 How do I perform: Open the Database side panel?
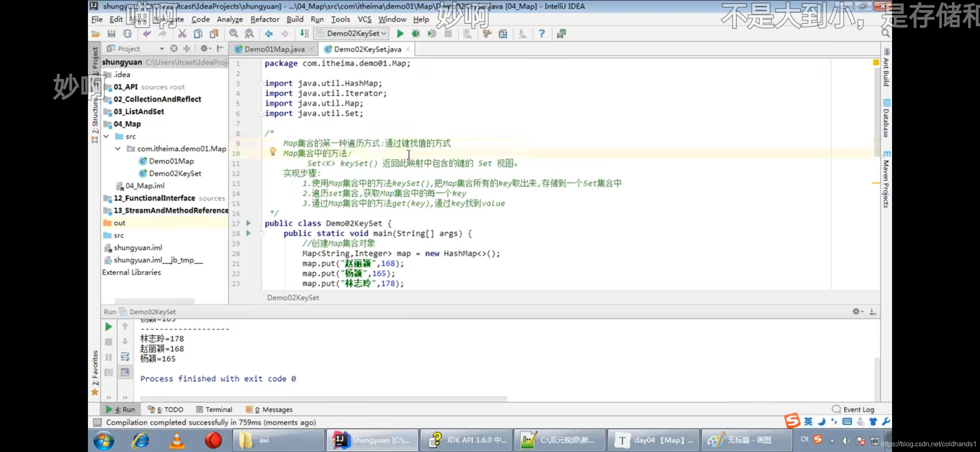[x=886, y=118]
